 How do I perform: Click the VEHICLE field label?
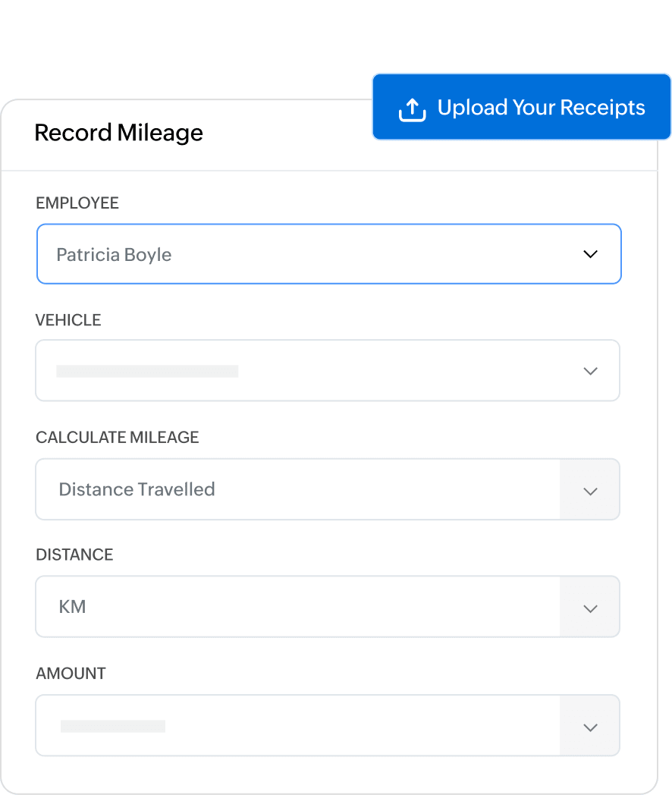click(x=68, y=320)
